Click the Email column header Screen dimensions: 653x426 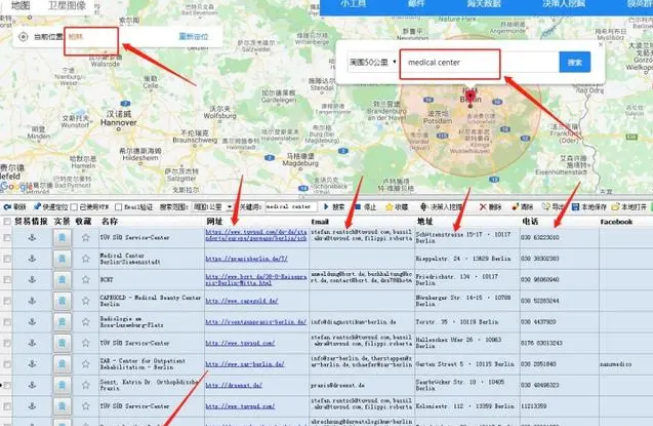point(320,222)
